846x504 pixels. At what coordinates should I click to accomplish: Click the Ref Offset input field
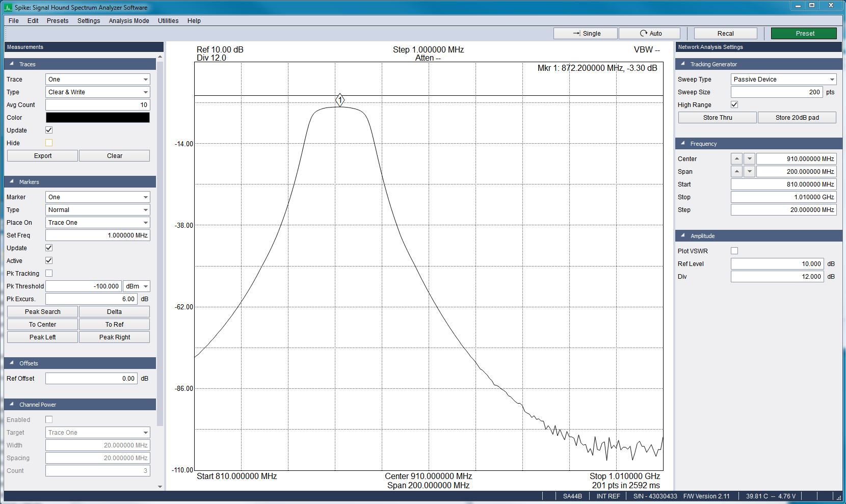tap(91, 379)
